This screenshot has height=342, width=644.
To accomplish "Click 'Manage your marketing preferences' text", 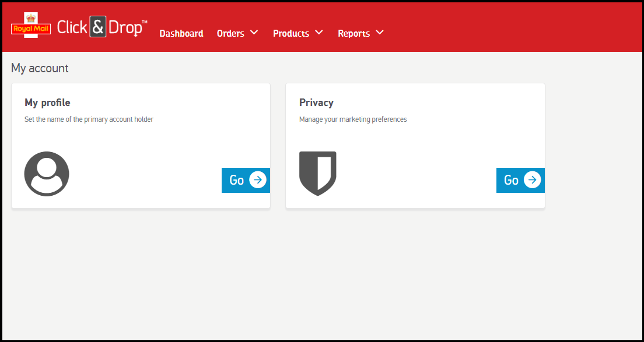I will pyautogui.click(x=353, y=120).
